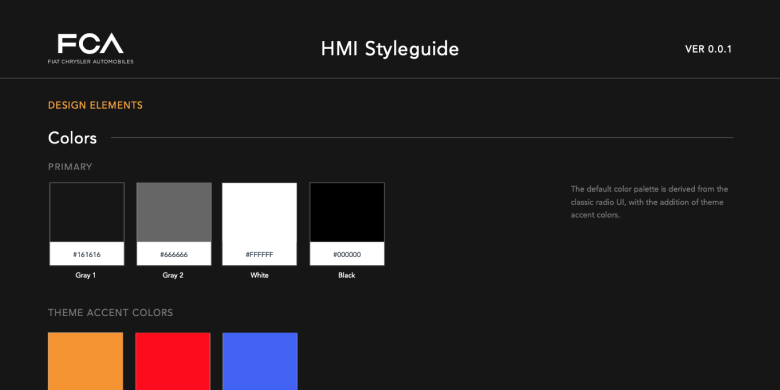This screenshot has height=390, width=780.
Task: Pick the blue theme accent swatch
Action: pyautogui.click(x=260, y=361)
